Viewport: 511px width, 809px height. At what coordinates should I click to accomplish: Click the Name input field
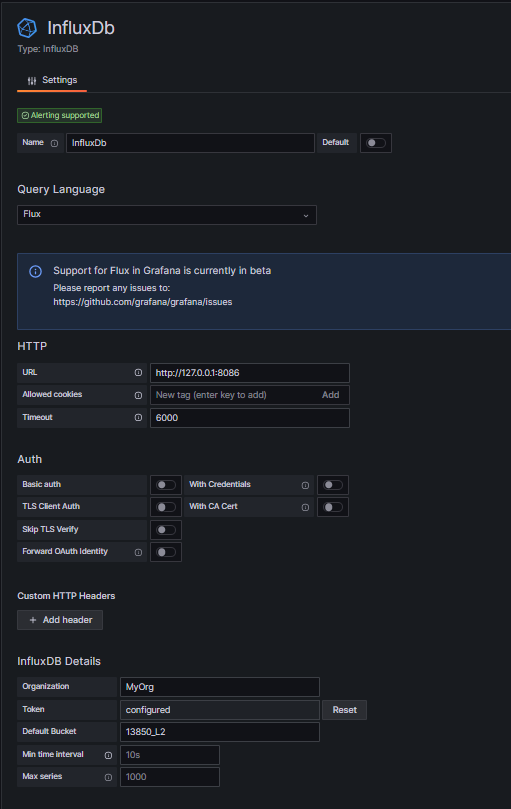[x=190, y=143]
